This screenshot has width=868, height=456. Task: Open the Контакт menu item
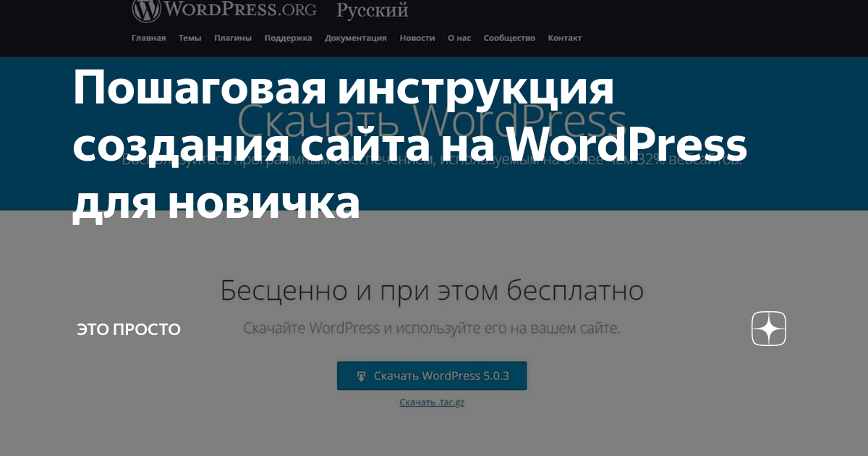point(564,38)
